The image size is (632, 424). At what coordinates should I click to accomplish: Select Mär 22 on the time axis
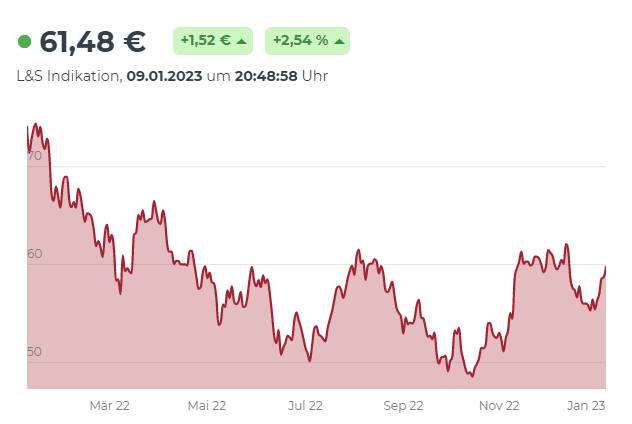tap(110, 405)
